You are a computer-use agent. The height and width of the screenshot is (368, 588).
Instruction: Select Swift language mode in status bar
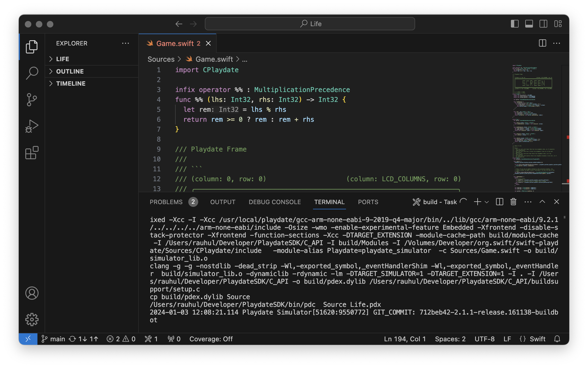[538, 339]
